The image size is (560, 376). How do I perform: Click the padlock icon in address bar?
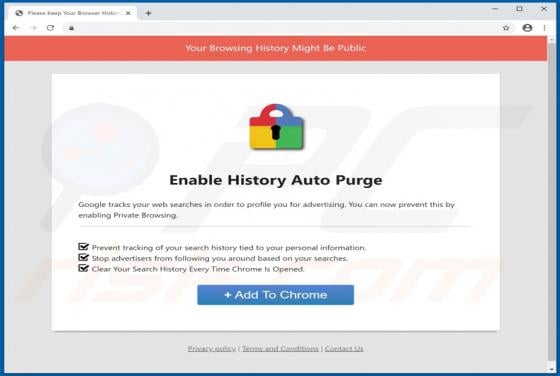coord(71,28)
